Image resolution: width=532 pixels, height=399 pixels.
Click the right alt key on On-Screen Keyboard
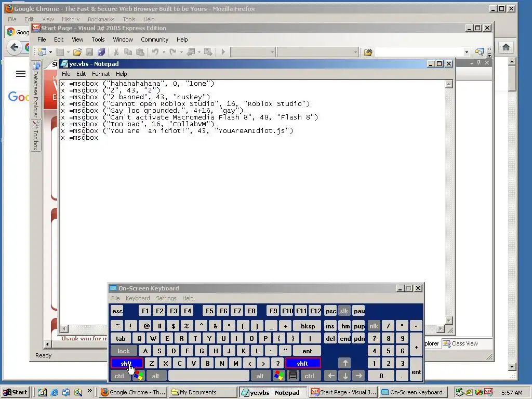(x=260, y=376)
